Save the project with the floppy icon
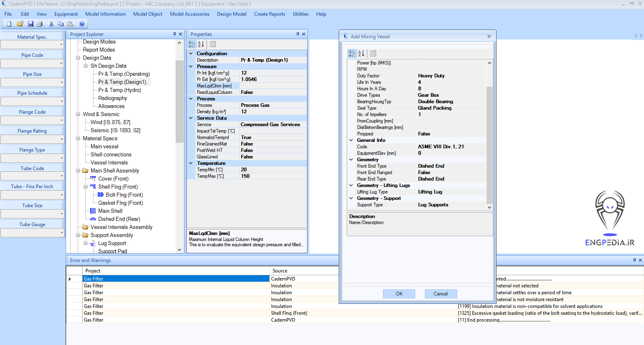644x345 pixels. 30,24
